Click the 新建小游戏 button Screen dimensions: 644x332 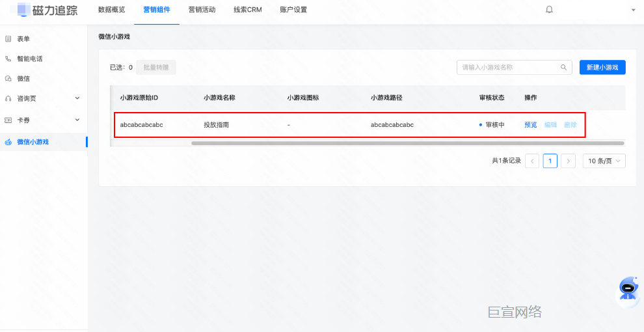[x=602, y=68]
